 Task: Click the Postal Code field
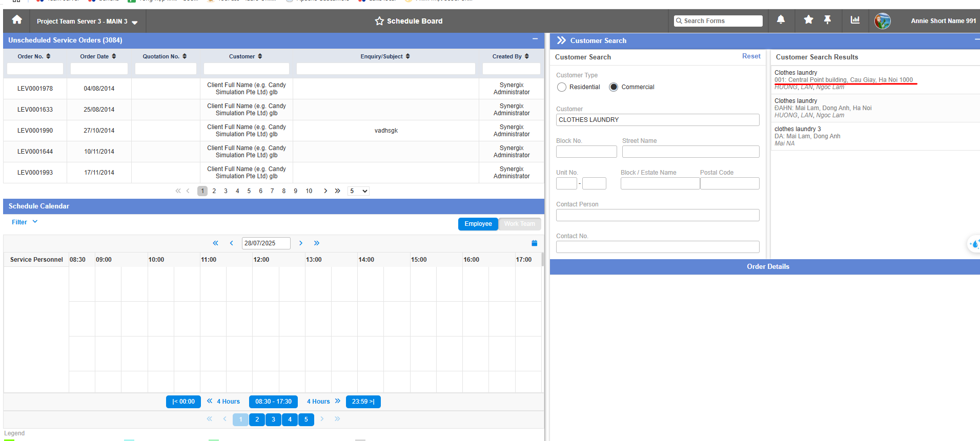click(729, 183)
